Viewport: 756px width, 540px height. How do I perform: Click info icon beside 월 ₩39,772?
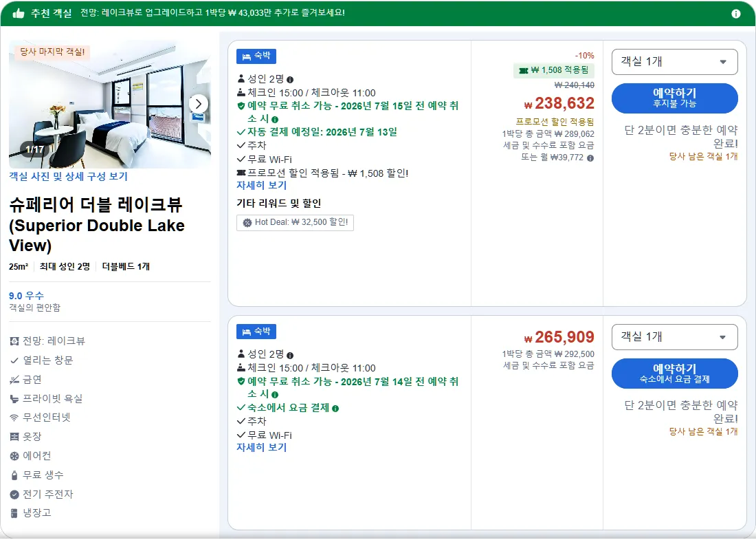(590, 158)
